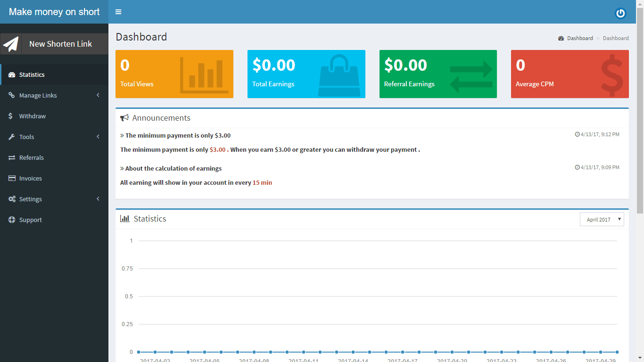Image resolution: width=644 pixels, height=362 pixels.
Task: Click the Invoices credit card icon
Action: coord(12,179)
